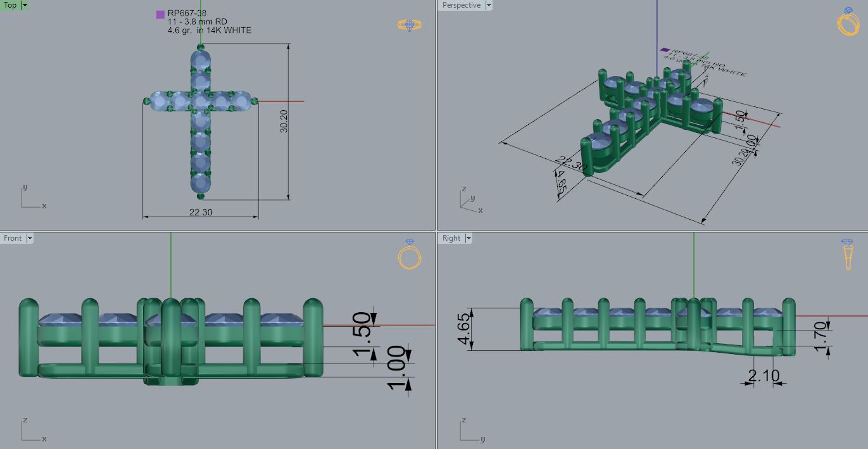
Task: Click the ring icon in Front viewport
Action: pos(409,254)
